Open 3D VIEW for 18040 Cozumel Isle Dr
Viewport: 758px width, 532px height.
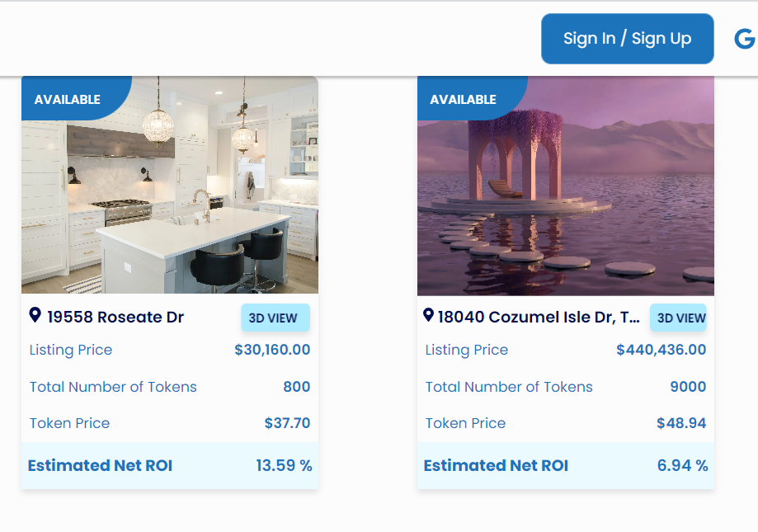(680, 318)
